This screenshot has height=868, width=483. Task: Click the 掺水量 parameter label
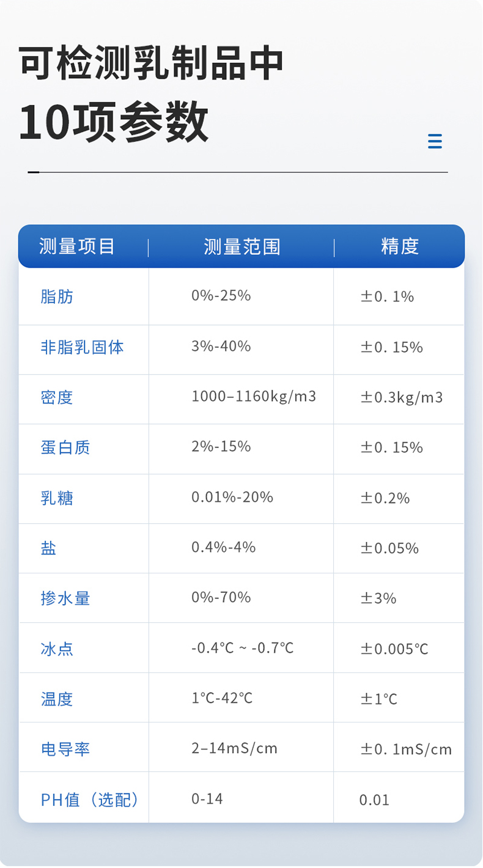pyautogui.click(x=65, y=598)
